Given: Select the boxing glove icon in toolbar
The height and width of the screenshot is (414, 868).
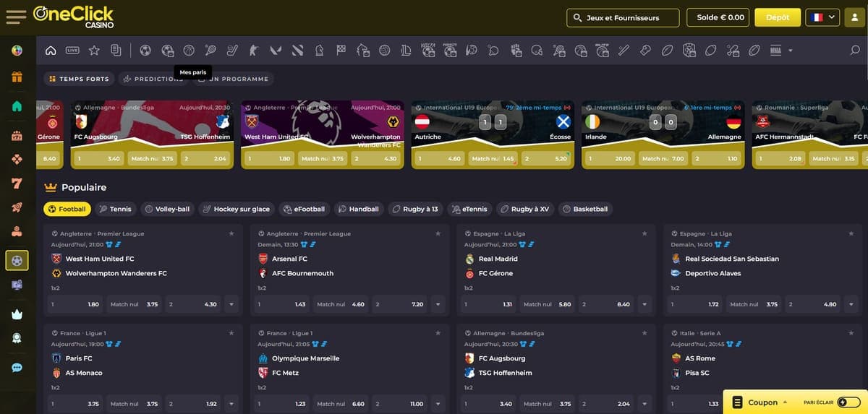Looking at the screenshot, I should pyautogui.click(x=645, y=51).
